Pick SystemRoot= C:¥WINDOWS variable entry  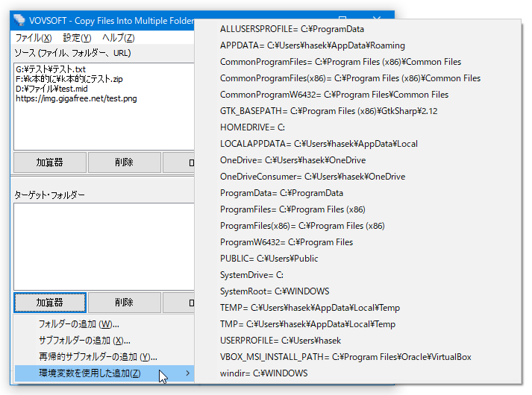tap(358, 291)
